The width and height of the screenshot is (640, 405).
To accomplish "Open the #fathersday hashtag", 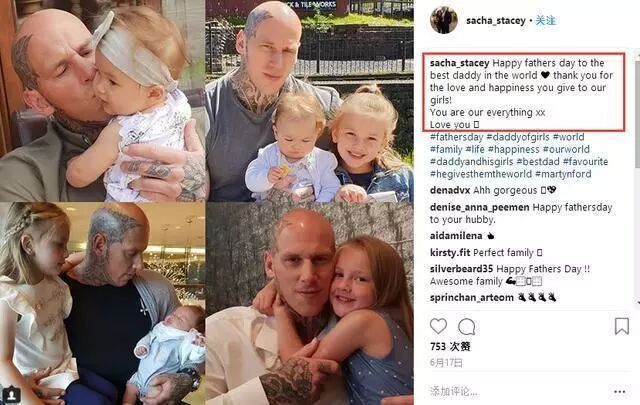I will point(456,137).
